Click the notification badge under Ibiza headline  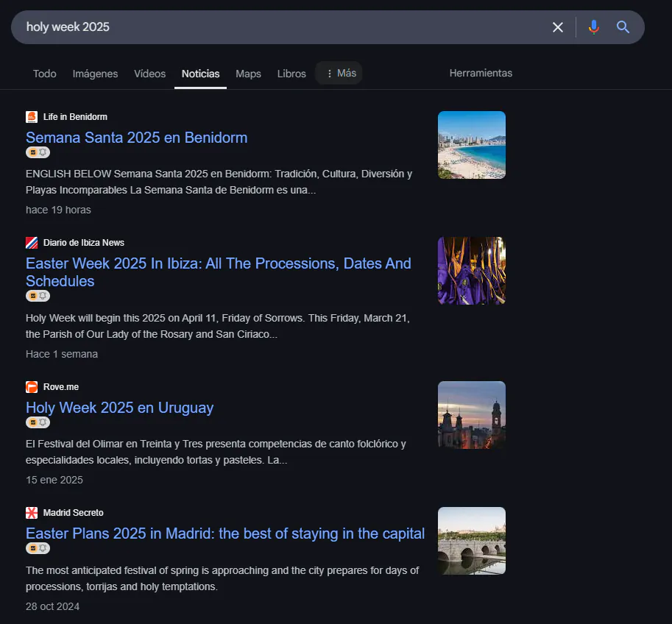(x=38, y=296)
